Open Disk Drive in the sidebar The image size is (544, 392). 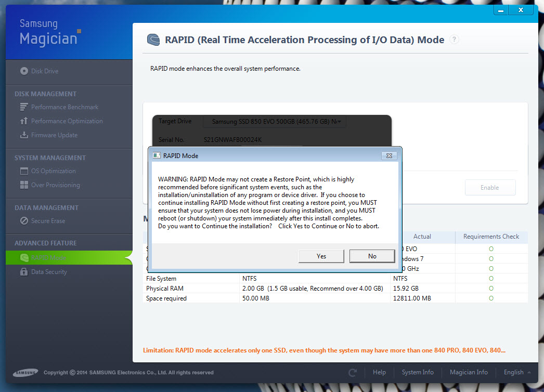coord(45,71)
